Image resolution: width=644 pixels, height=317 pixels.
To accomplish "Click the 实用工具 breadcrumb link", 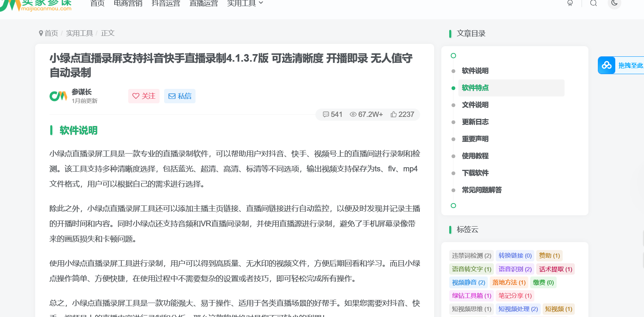I will (x=79, y=33).
